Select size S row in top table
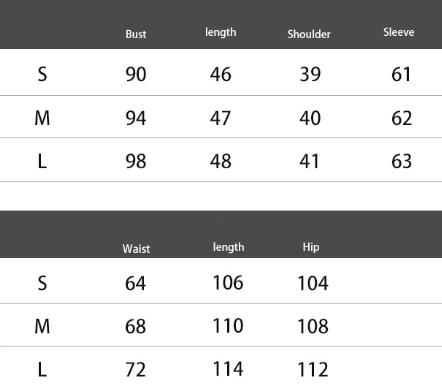This screenshot has height=387, width=442. tap(221, 72)
